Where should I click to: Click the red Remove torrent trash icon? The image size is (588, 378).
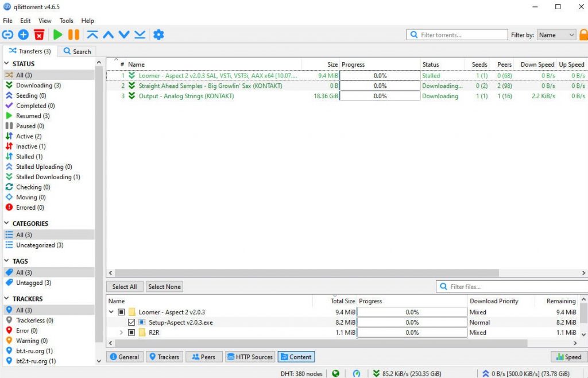coord(39,35)
